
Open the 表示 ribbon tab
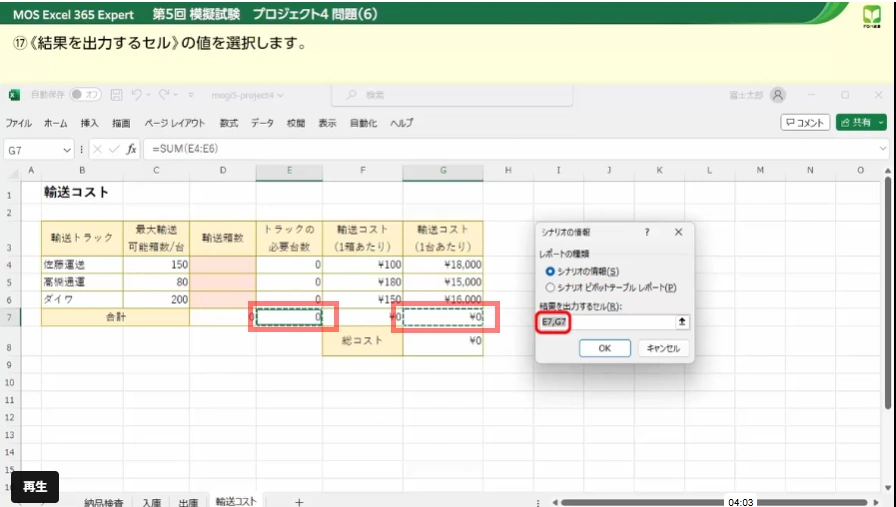click(x=327, y=123)
